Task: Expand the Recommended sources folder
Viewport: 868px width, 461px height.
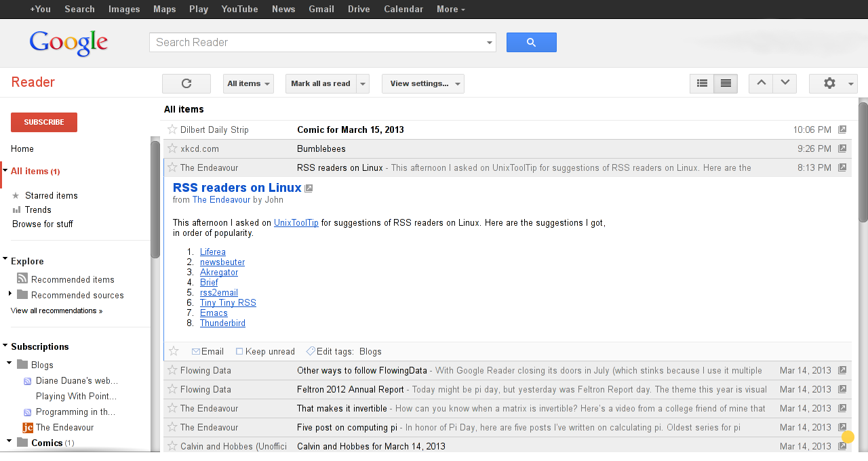Action: [x=10, y=294]
